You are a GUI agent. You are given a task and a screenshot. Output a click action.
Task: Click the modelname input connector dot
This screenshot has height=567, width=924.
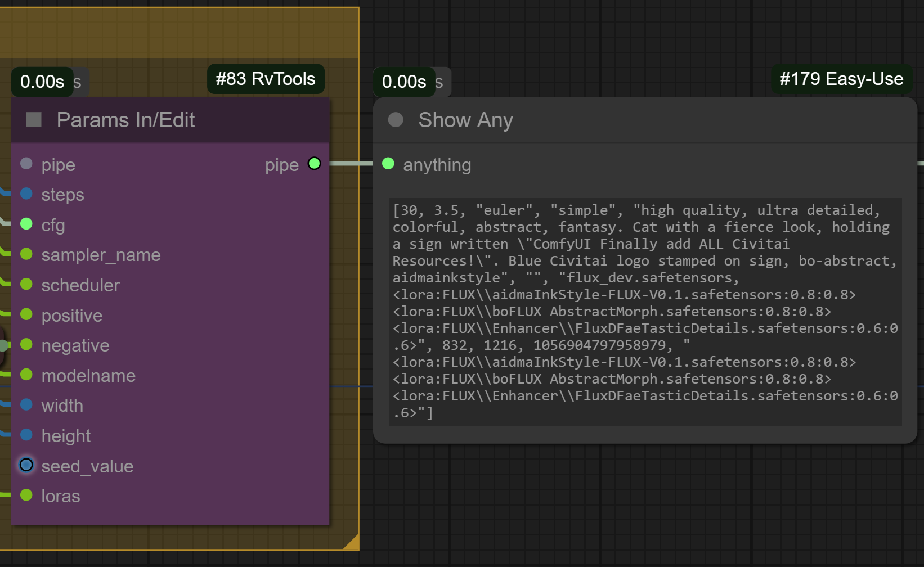(26, 375)
